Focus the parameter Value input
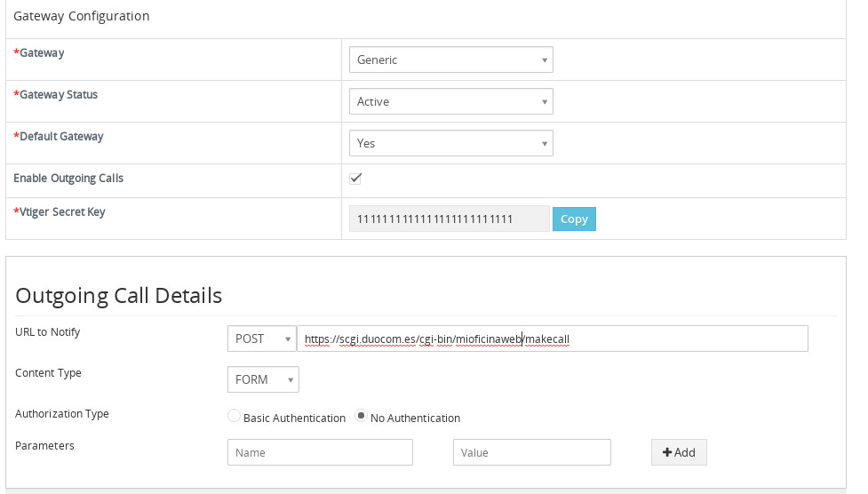 pos(531,452)
